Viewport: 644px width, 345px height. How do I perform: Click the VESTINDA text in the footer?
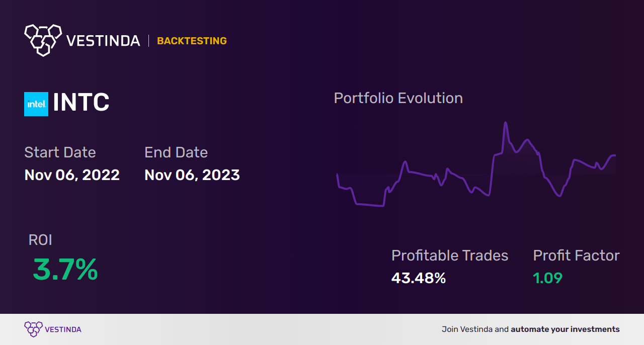63,329
